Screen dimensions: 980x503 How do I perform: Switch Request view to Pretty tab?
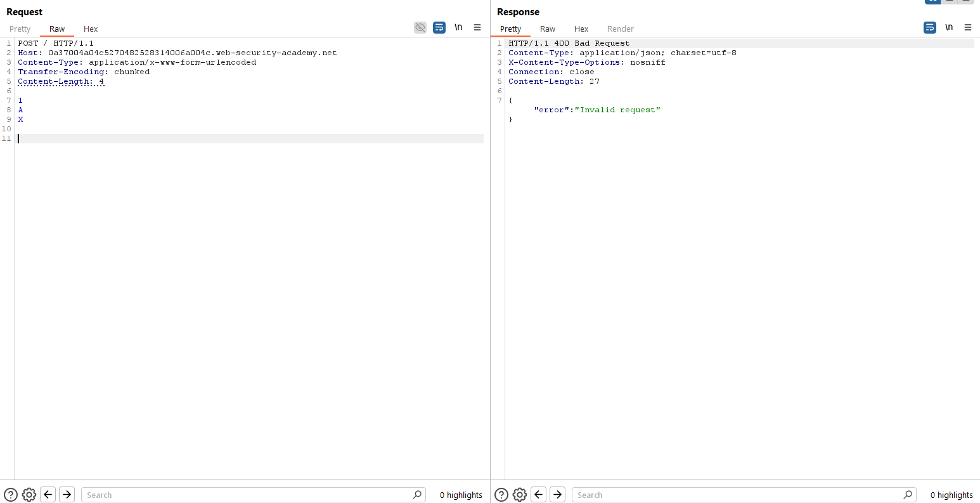[20, 29]
